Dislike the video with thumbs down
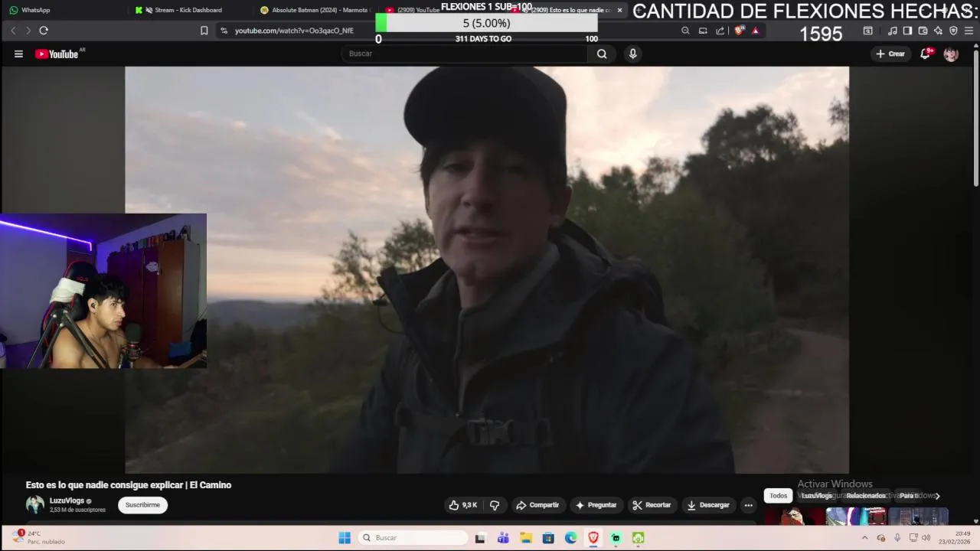Image resolution: width=980 pixels, height=551 pixels. click(x=495, y=505)
